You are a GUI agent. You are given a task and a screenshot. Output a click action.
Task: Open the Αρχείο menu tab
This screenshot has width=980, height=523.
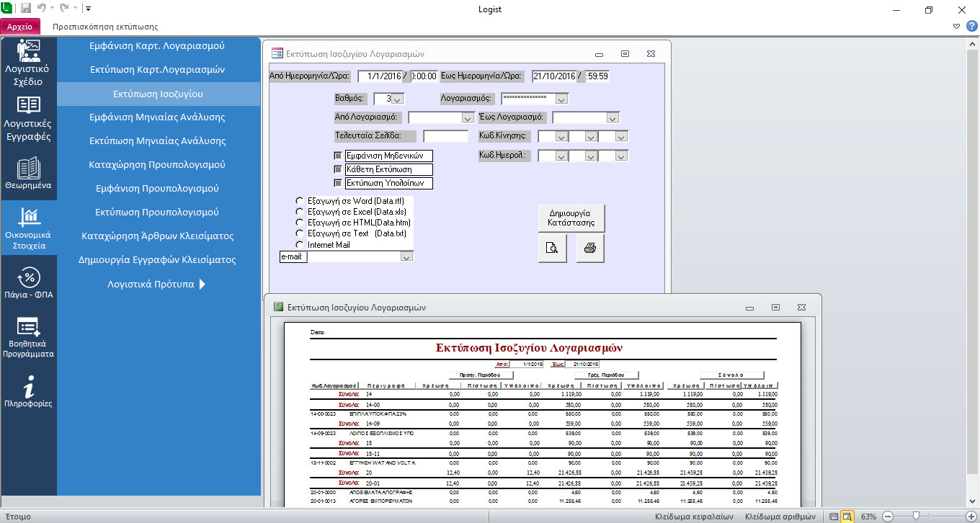(x=20, y=27)
